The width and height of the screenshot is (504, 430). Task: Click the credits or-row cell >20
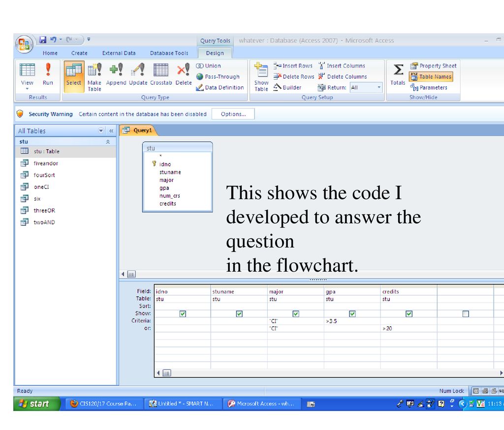click(409, 329)
